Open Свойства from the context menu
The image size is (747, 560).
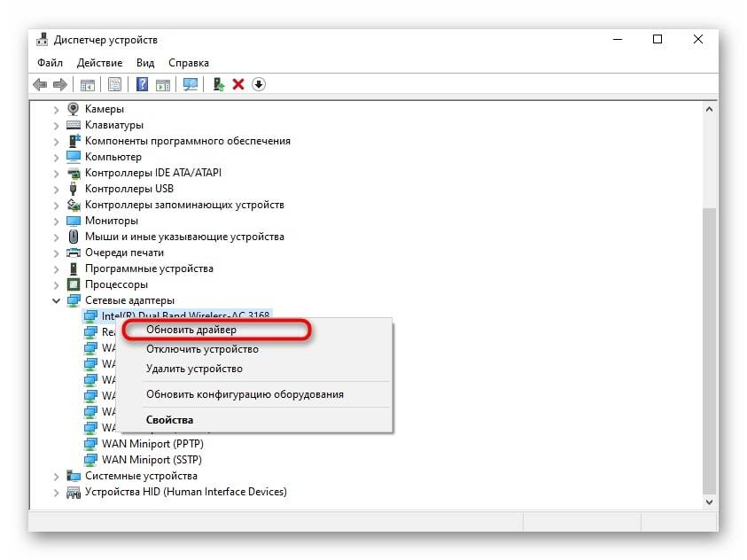[x=169, y=420]
